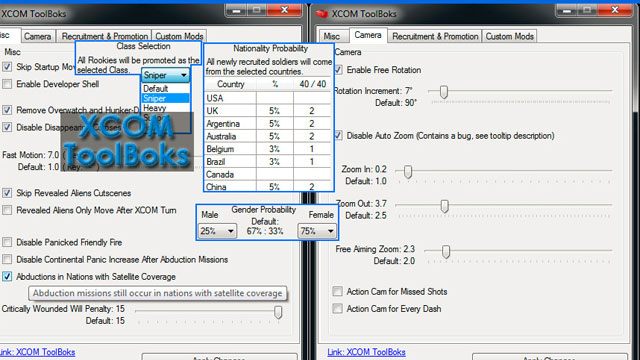The height and width of the screenshot is (360, 640).
Task: Select highlighted Sniper entry in class list
Action: click(x=166, y=98)
